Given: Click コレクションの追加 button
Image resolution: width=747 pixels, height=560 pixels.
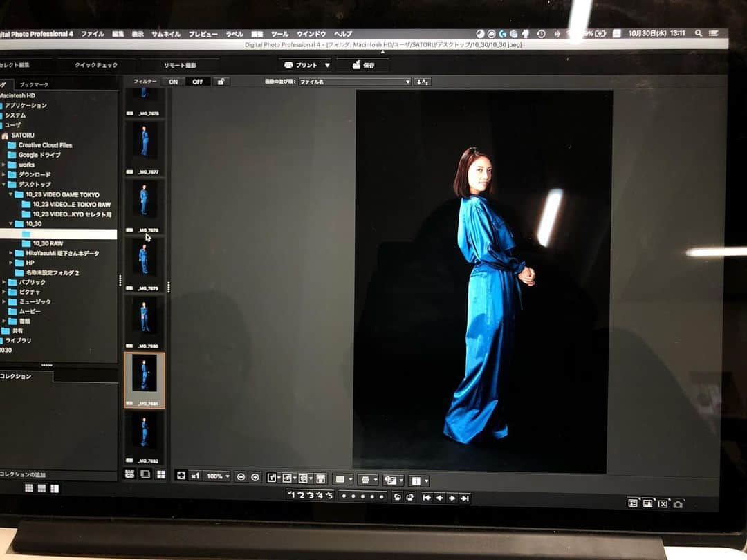Looking at the screenshot, I should pos(23,474).
